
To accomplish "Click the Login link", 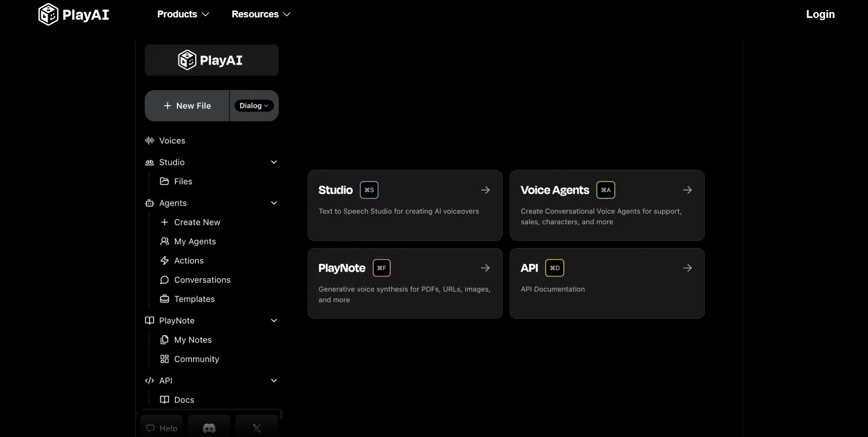I will tap(820, 14).
